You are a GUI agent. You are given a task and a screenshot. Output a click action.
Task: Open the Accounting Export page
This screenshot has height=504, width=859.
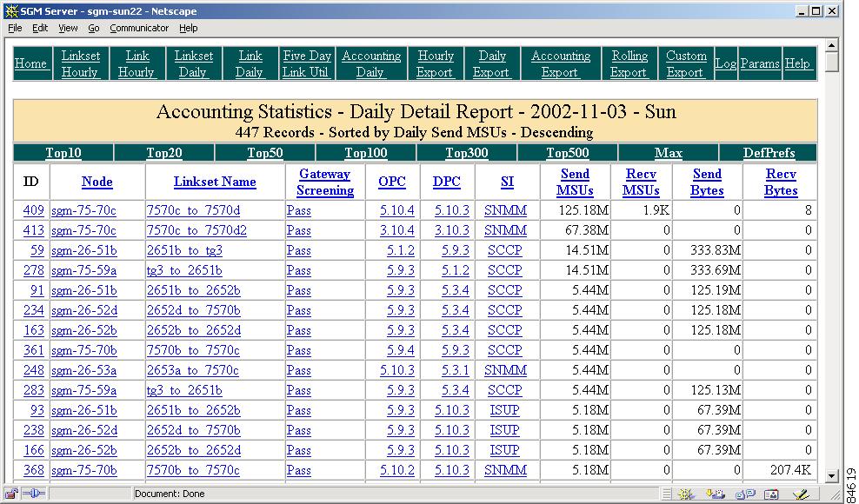pos(561,63)
